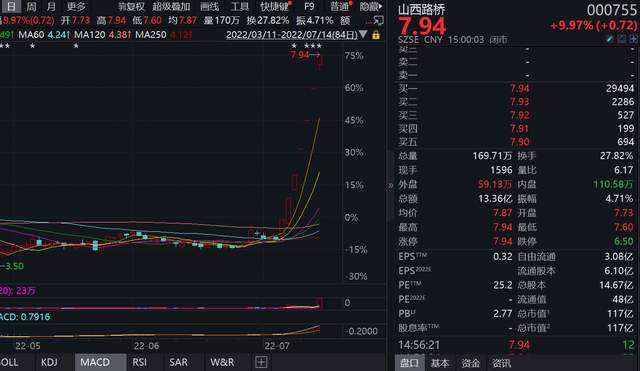Viewport: 640px width, 371px height.
Task: Click the 3.50 low price marker on the chart
Action: pos(13,266)
